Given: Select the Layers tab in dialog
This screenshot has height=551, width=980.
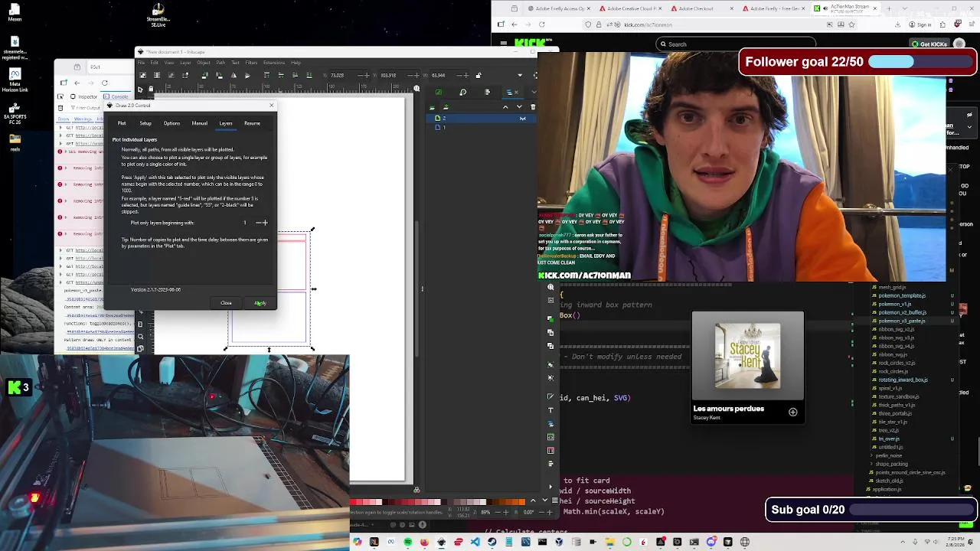Looking at the screenshot, I should [x=226, y=123].
